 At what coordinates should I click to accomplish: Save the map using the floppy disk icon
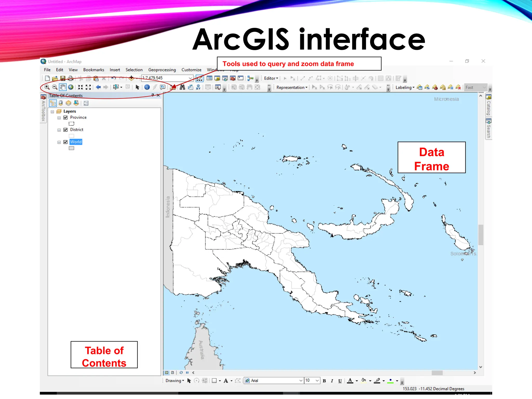coord(63,78)
